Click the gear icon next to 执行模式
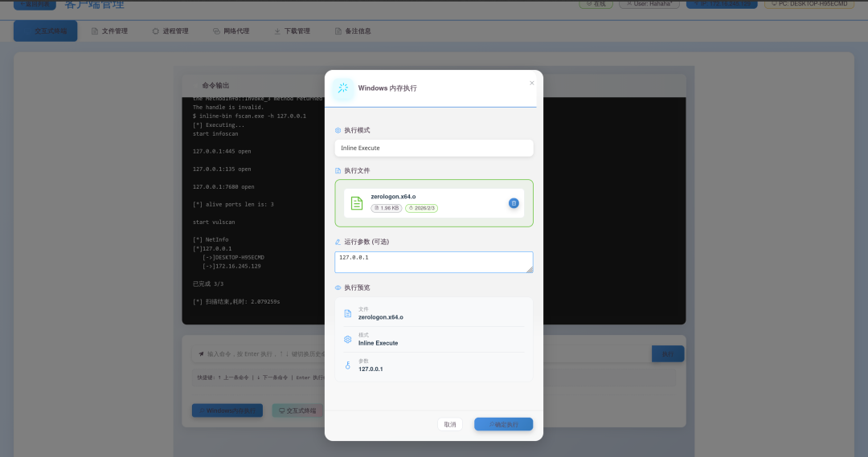This screenshot has height=457, width=868. [338, 131]
